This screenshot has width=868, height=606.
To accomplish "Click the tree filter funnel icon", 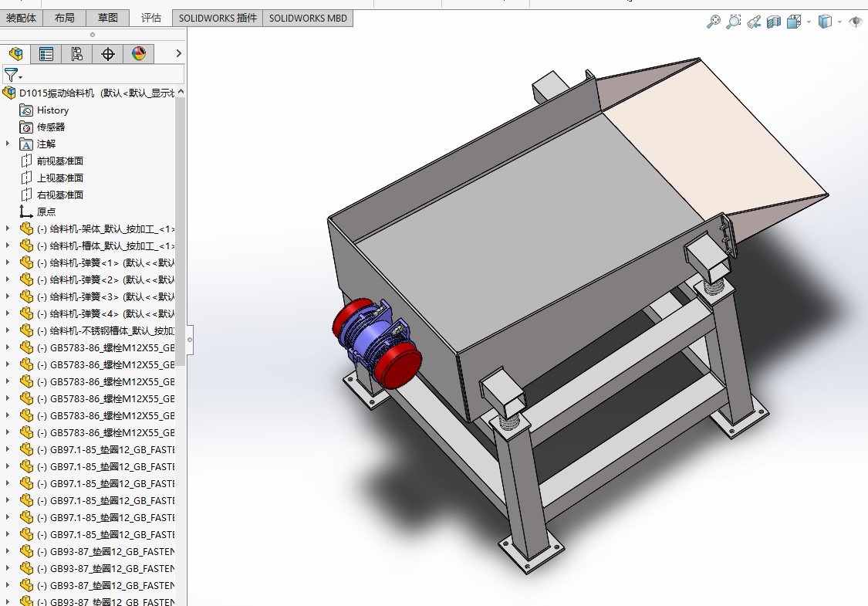I will 11,74.
